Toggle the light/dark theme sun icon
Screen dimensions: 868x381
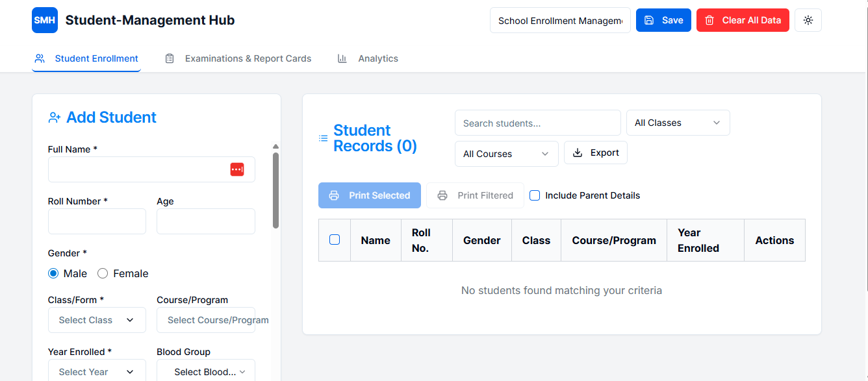point(808,20)
